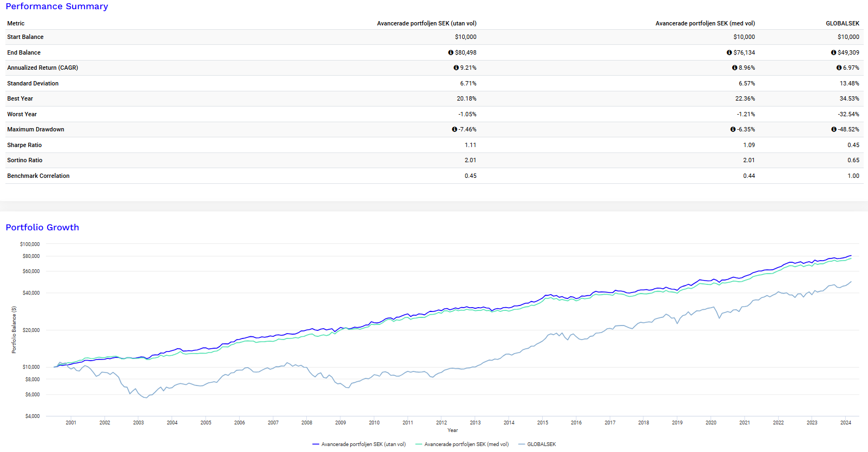The width and height of the screenshot is (868, 452).
Task: Click the Portfolio Growth heading
Action: tap(42, 228)
